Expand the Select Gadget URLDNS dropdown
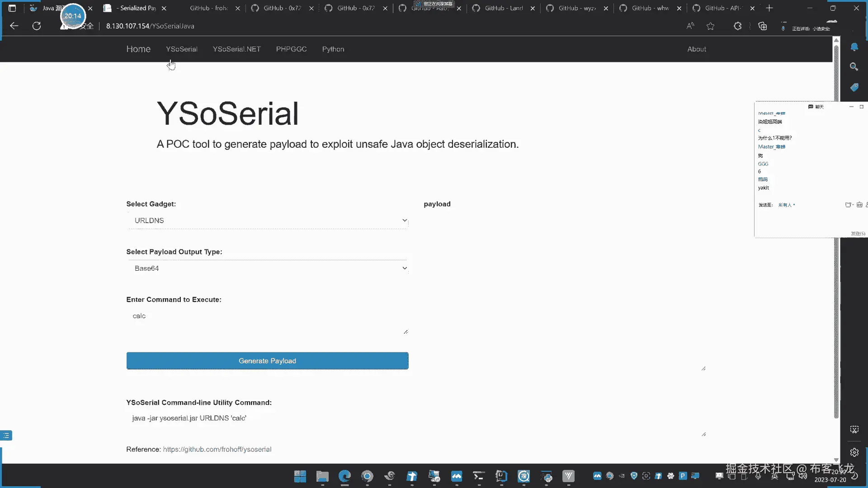The height and width of the screenshot is (488, 868). [x=268, y=221]
